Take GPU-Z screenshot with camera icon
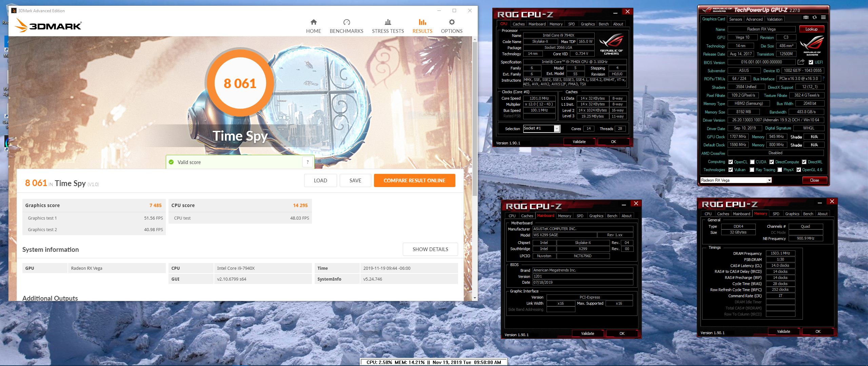 pyautogui.click(x=806, y=17)
